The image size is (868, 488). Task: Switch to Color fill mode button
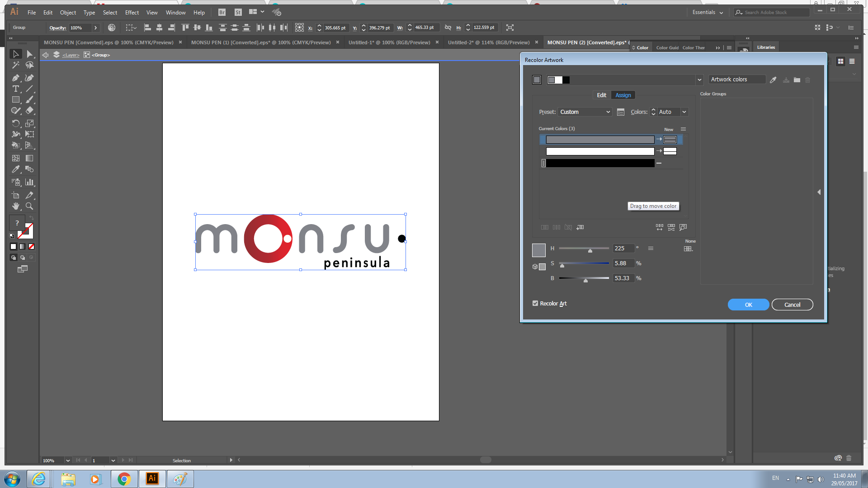click(13, 247)
